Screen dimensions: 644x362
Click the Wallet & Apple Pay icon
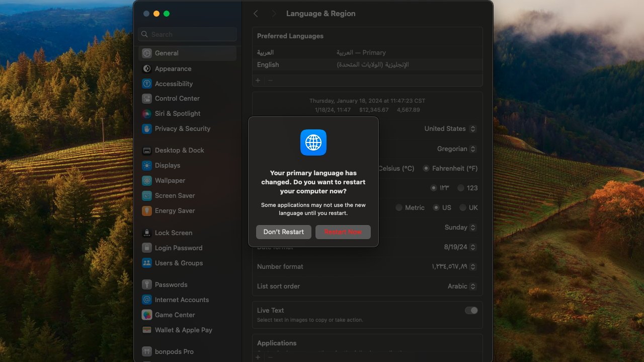147,330
